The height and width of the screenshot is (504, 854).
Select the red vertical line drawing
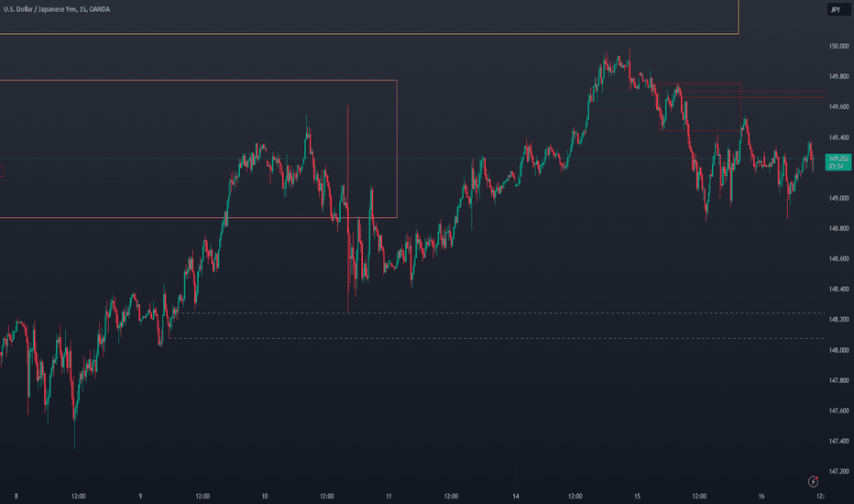[x=348, y=209]
